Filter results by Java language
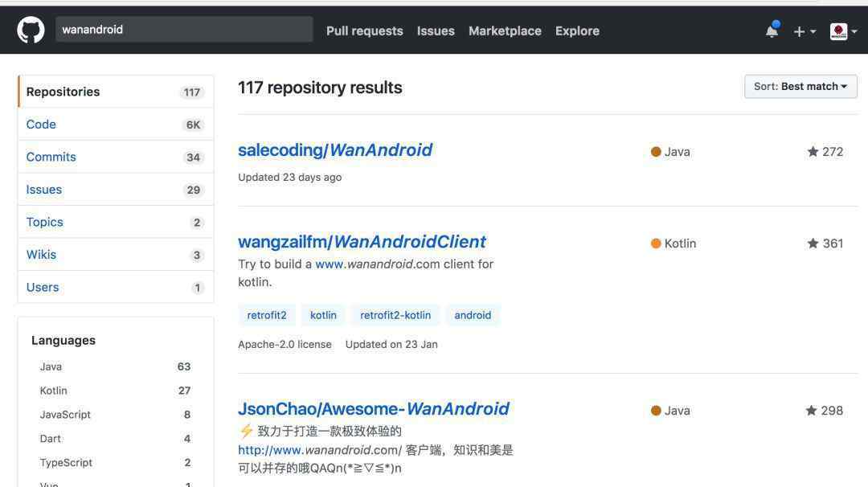This screenshot has height=487, width=868. [x=115, y=367]
